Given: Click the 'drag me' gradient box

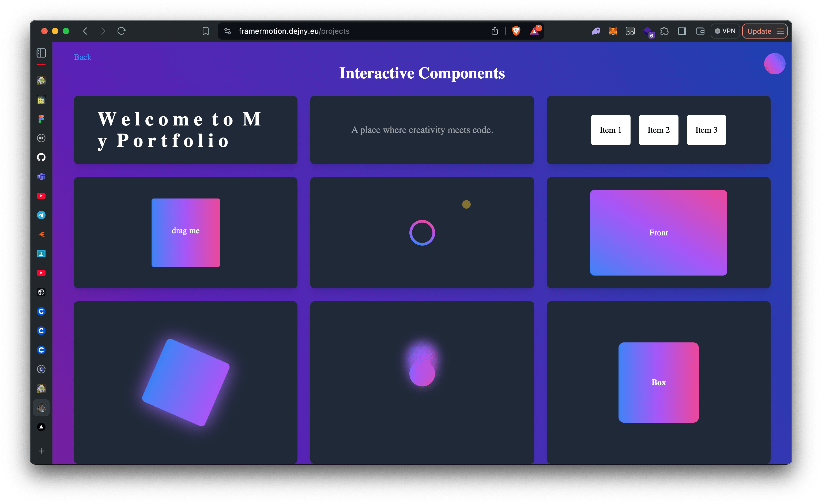Looking at the screenshot, I should pos(186,232).
